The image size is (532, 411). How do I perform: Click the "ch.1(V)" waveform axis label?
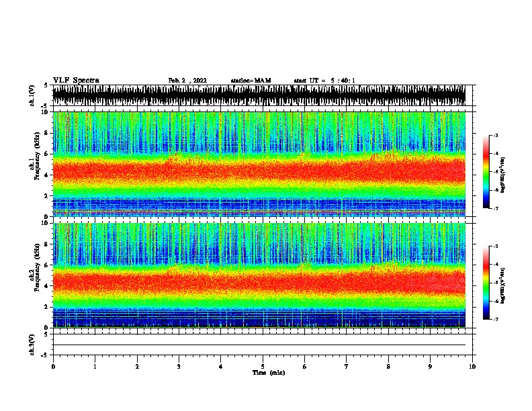pos(32,95)
